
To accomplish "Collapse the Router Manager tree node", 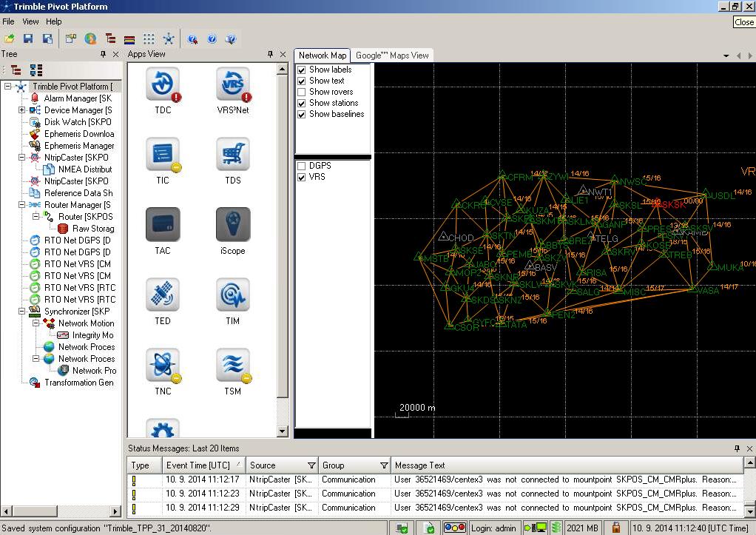I will coord(21,204).
